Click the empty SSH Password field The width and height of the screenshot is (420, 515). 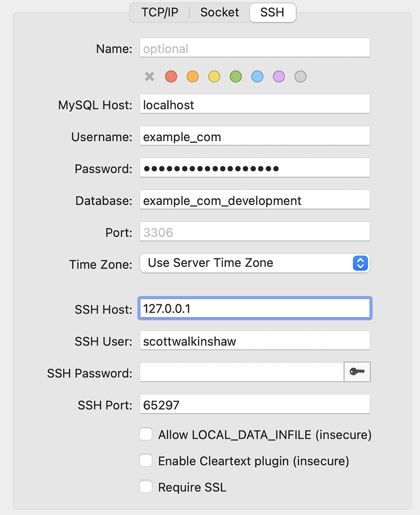pos(237,372)
